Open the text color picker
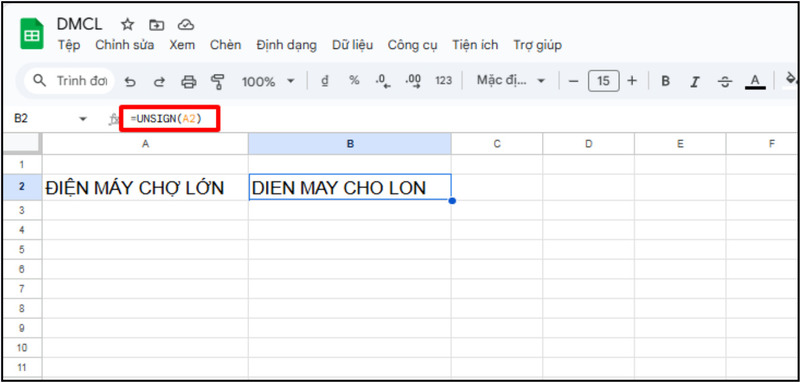800x382 pixels. [755, 82]
